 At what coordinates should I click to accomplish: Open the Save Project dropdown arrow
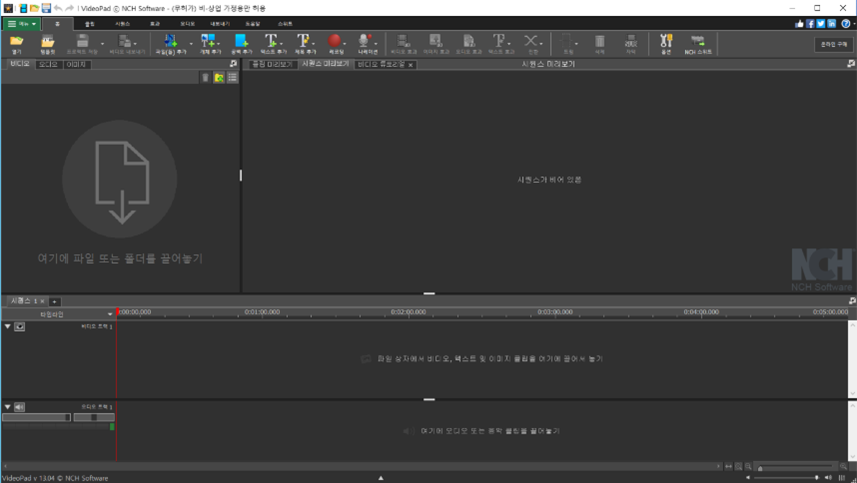click(102, 44)
